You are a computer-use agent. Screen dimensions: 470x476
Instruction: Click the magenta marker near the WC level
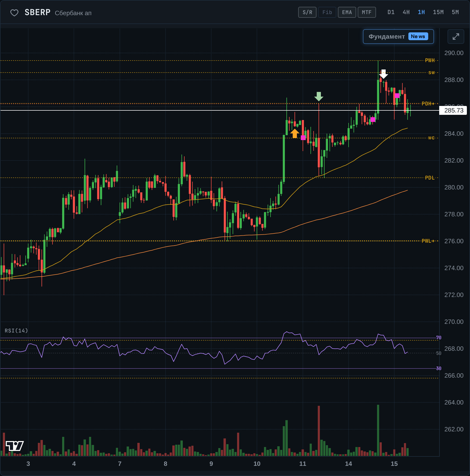click(x=303, y=138)
